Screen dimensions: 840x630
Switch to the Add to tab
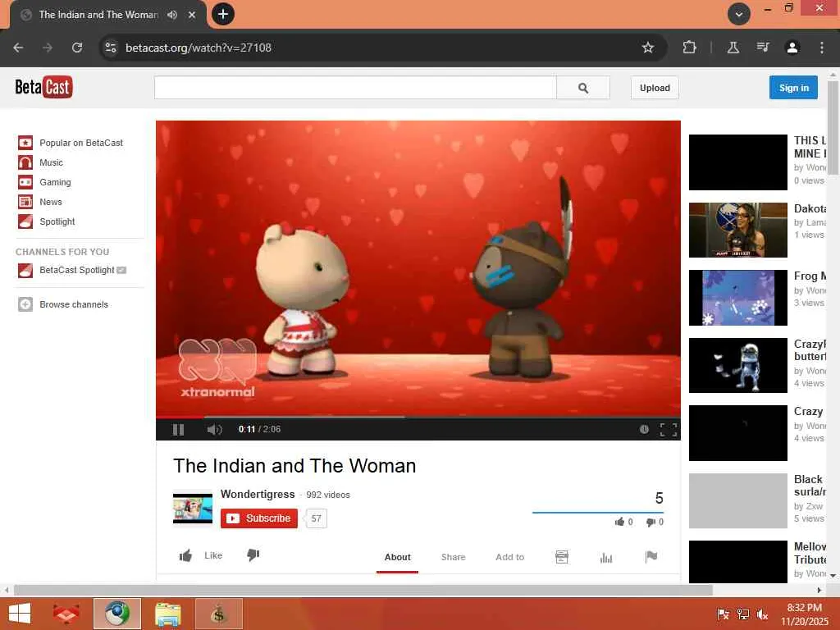point(510,557)
